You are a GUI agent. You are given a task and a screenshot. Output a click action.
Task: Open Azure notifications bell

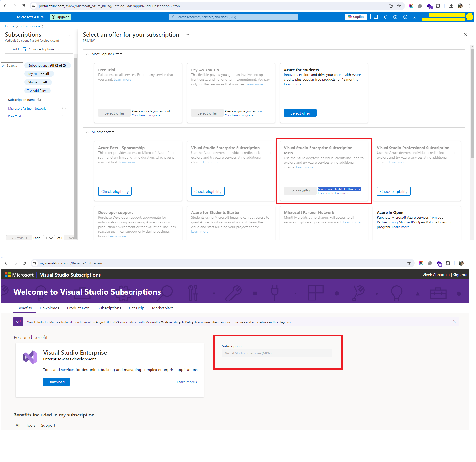pos(386,17)
